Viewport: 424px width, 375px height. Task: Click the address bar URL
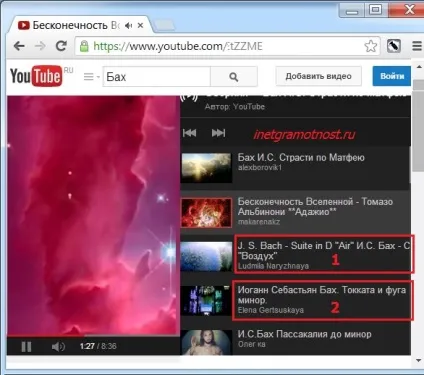pos(178,46)
